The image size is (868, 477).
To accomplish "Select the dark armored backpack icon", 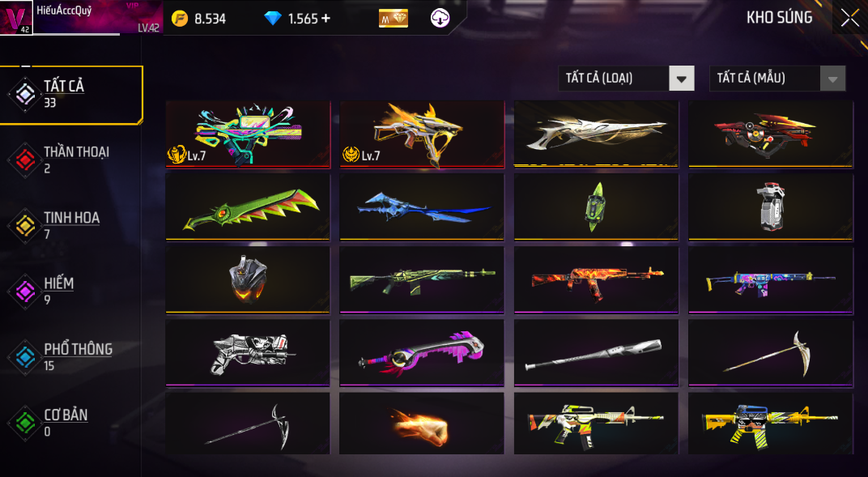I will (248, 280).
